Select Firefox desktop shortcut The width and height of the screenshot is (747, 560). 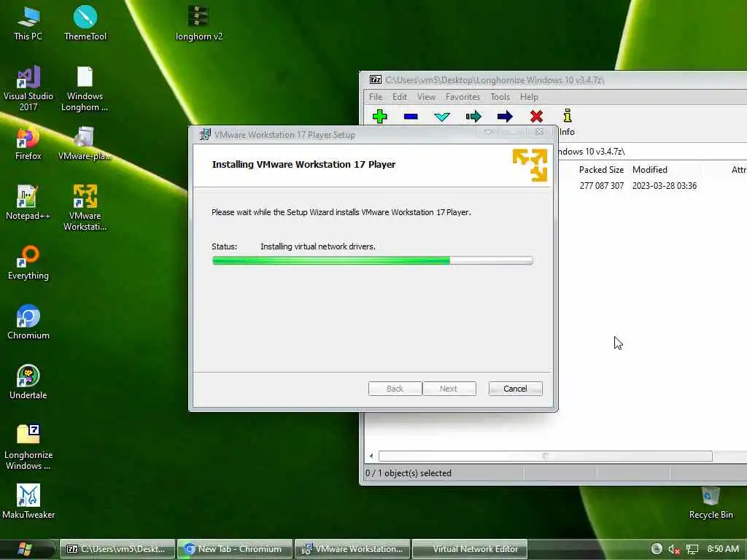pos(28,143)
